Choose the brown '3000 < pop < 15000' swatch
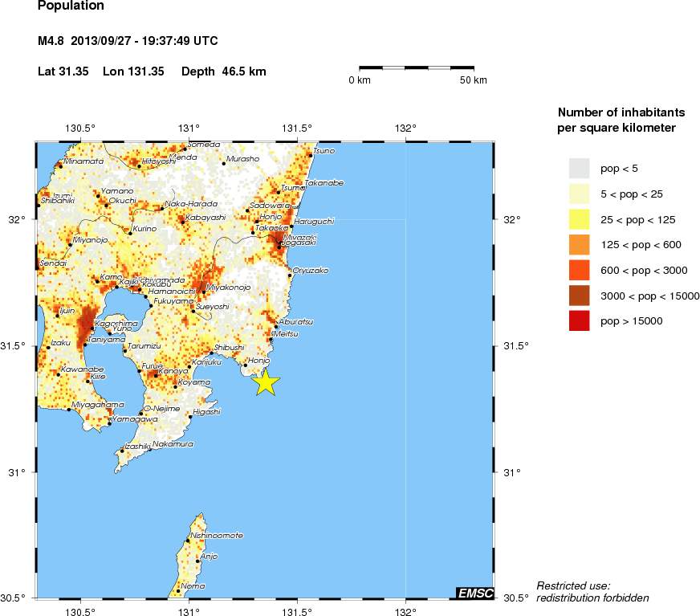Screen dimensions: 700x616 pyautogui.click(x=579, y=296)
